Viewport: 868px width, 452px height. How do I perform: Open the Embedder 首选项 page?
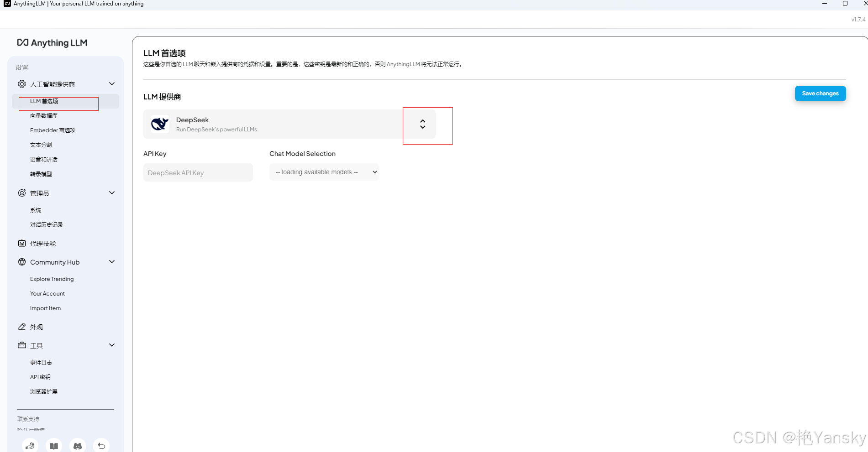point(53,130)
